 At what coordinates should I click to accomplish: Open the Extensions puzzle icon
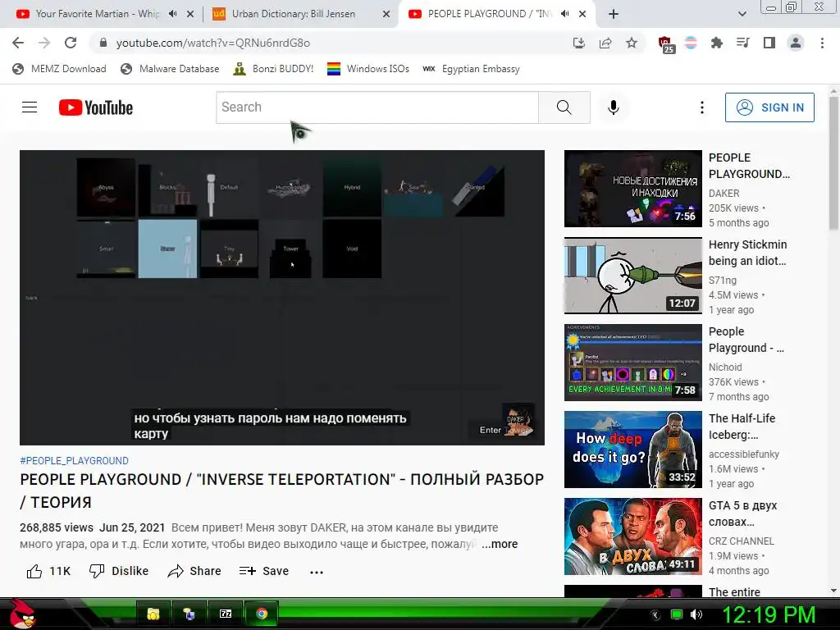coord(717,43)
